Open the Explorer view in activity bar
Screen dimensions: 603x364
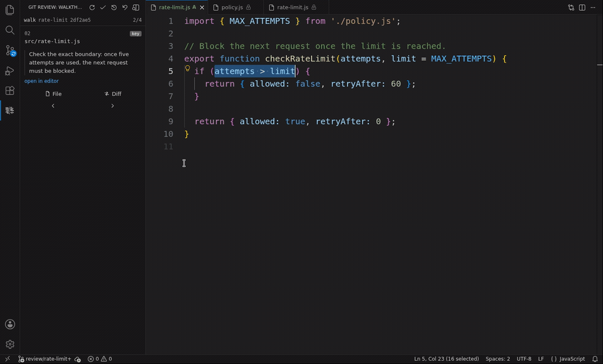point(10,10)
